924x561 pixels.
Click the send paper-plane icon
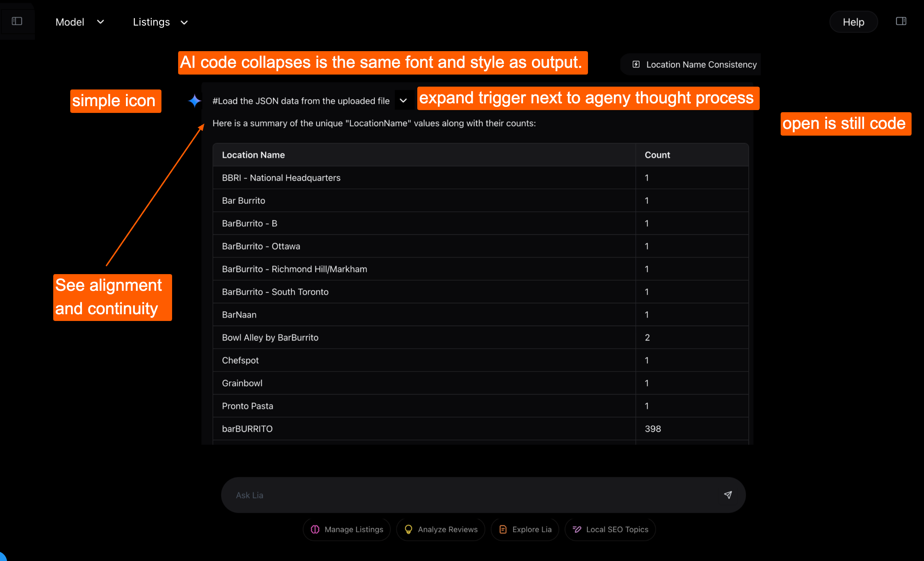coord(727,495)
